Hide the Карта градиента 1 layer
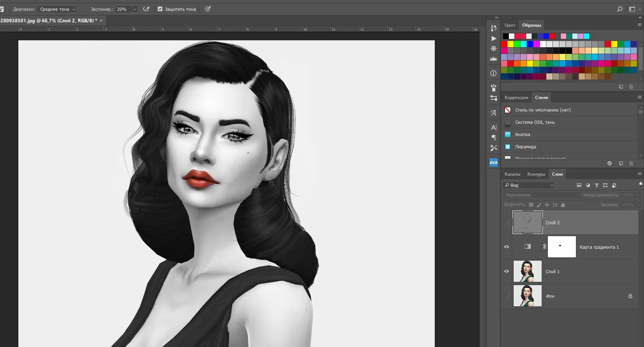 506,247
